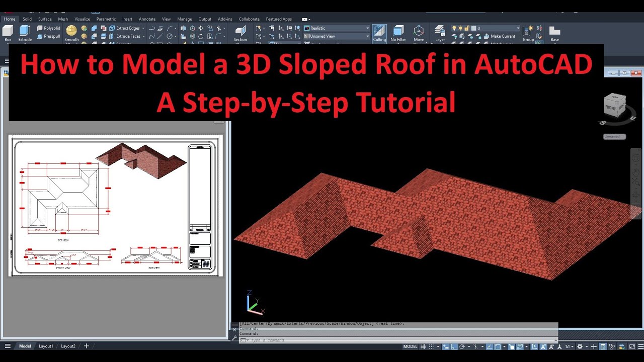
Task: Click the Extrude Faces tool
Action: tap(124, 36)
